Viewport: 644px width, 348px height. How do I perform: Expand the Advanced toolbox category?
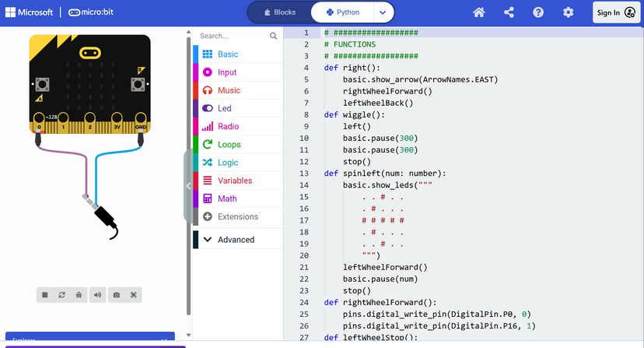(x=235, y=240)
